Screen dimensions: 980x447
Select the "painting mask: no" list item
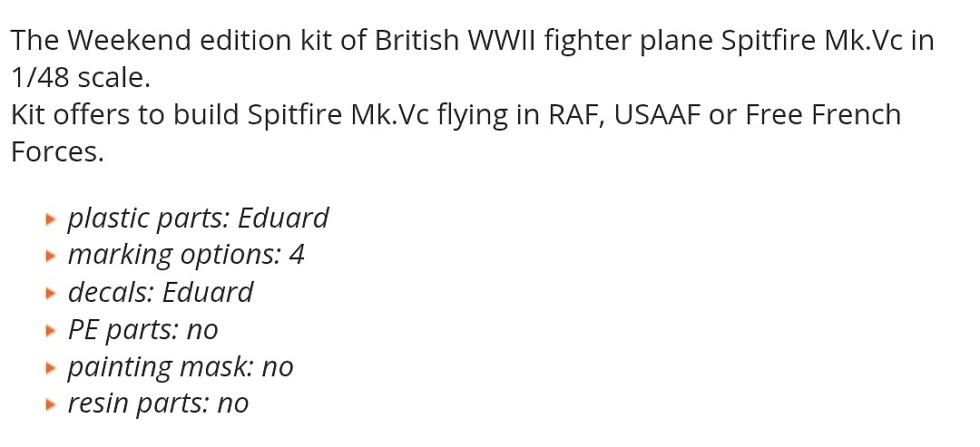point(181,367)
